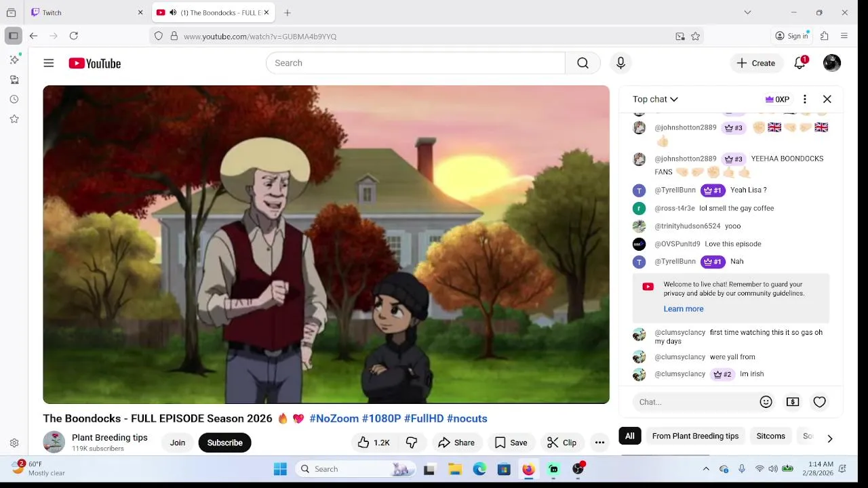Close the live chat panel

point(827,99)
